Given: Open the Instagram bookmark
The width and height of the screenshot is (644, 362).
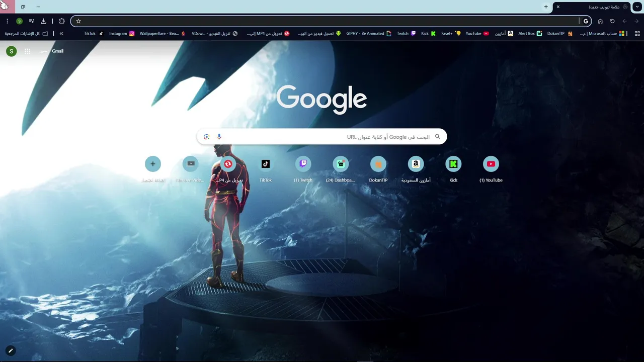Looking at the screenshot, I should coord(122,34).
